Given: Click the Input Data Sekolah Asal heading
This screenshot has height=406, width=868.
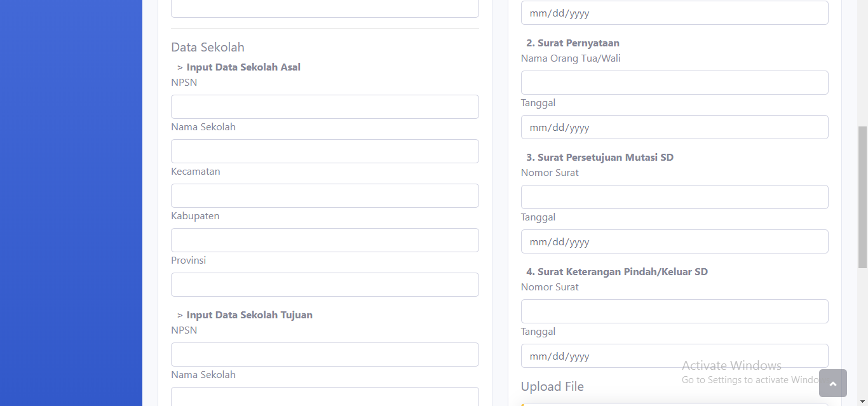Looking at the screenshot, I should [243, 67].
